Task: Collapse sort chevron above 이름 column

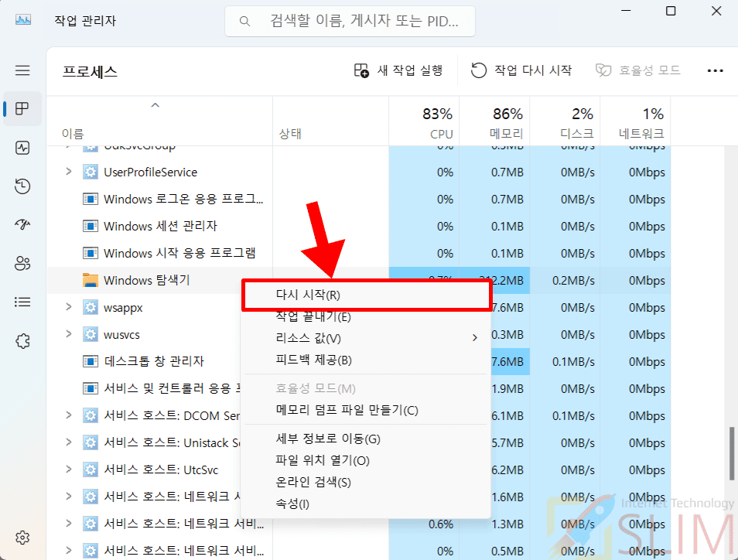Action: tap(155, 105)
